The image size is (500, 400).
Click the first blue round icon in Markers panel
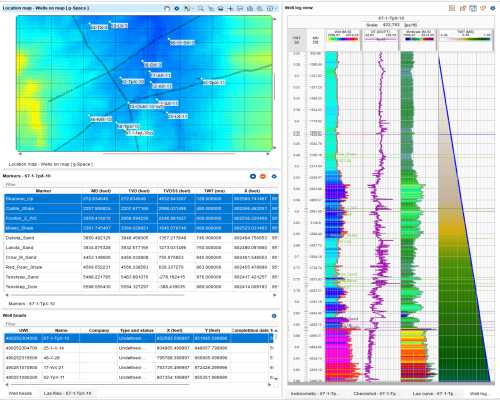253,176
